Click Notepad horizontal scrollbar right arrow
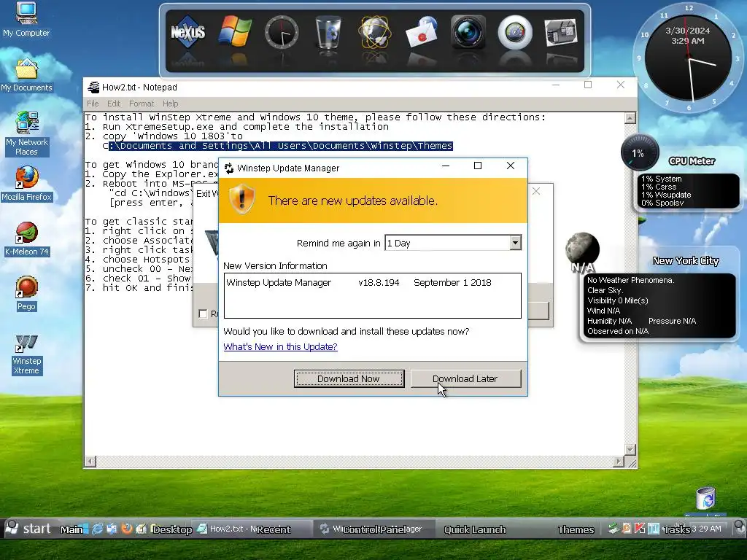747x560 pixels. 619,461
